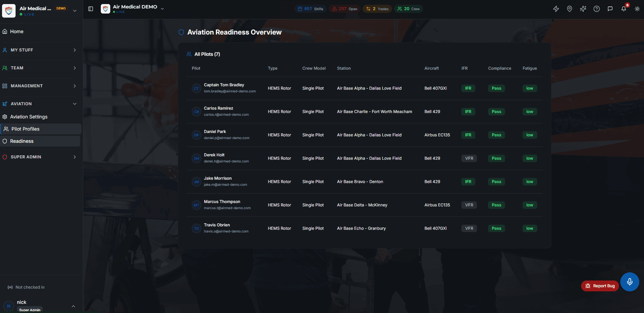Click Pass badge for Carlos Ramirez
This screenshot has width=644, height=313.
click(x=497, y=112)
